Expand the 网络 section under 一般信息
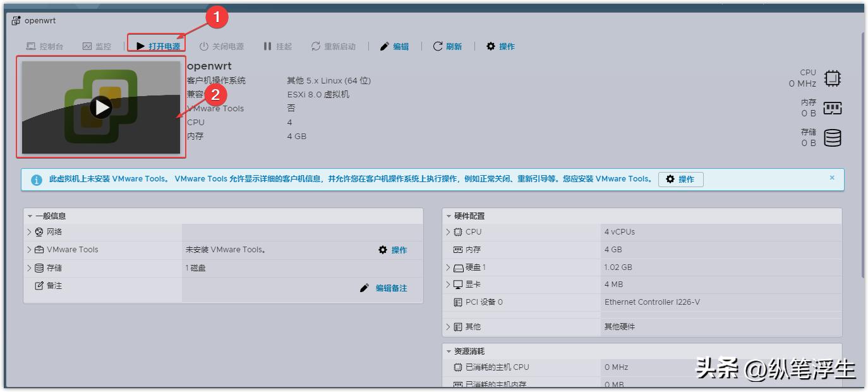The width and height of the screenshot is (868, 392). pyautogui.click(x=29, y=231)
